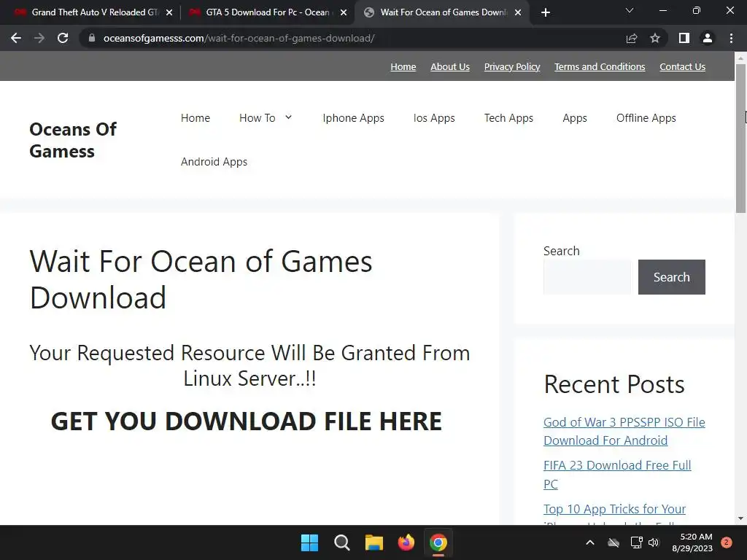Click the Chrome taskbar icon

click(438, 542)
